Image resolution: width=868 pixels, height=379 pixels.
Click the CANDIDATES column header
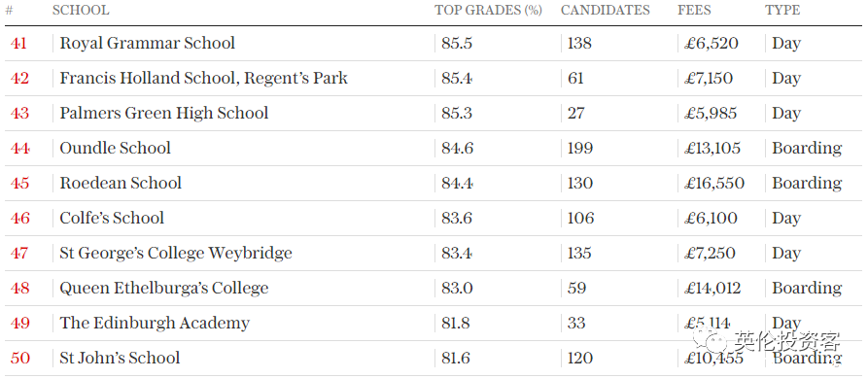pos(605,10)
